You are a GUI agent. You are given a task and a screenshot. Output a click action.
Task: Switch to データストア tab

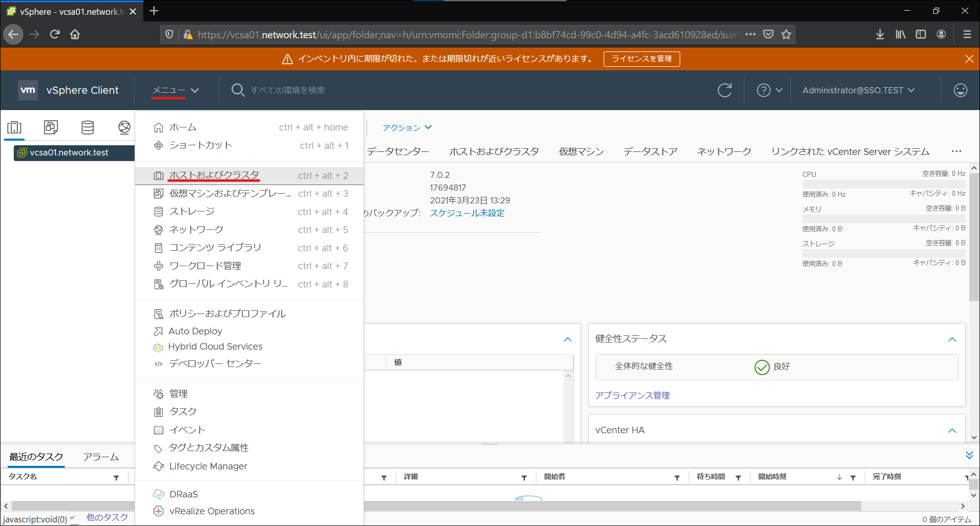point(650,151)
